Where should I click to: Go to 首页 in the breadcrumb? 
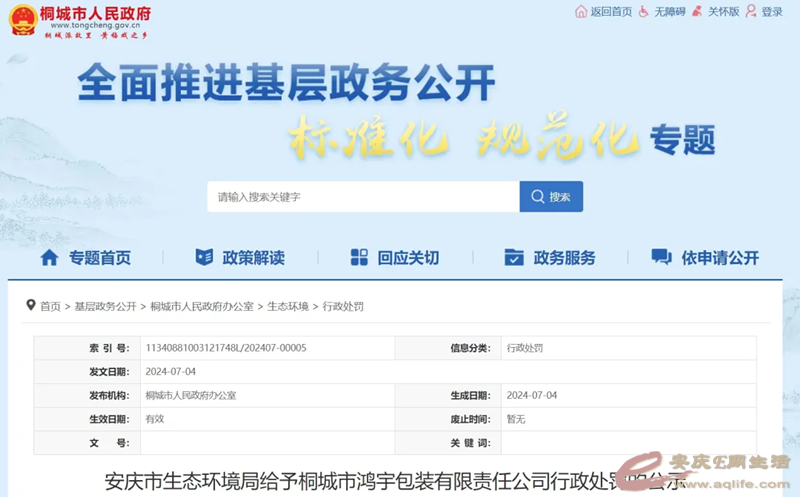pos(50,306)
